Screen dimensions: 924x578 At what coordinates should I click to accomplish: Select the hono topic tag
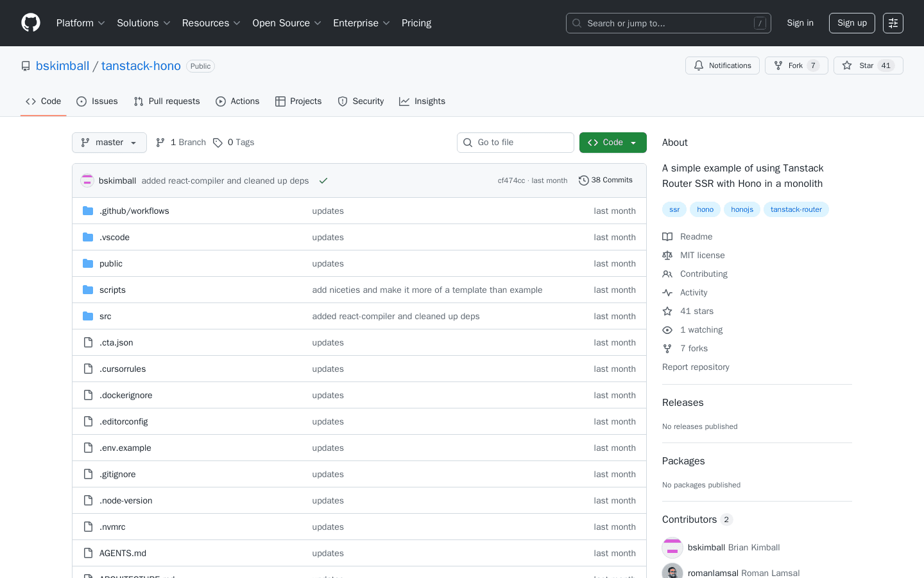[x=705, y=209]
